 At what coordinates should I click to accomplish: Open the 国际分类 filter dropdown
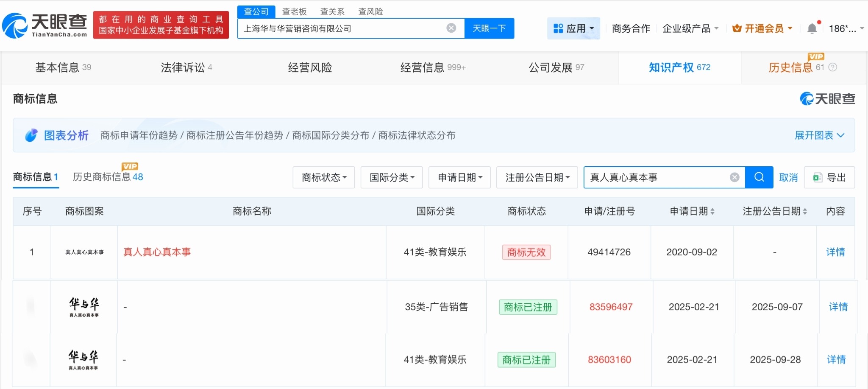point(391,177)
